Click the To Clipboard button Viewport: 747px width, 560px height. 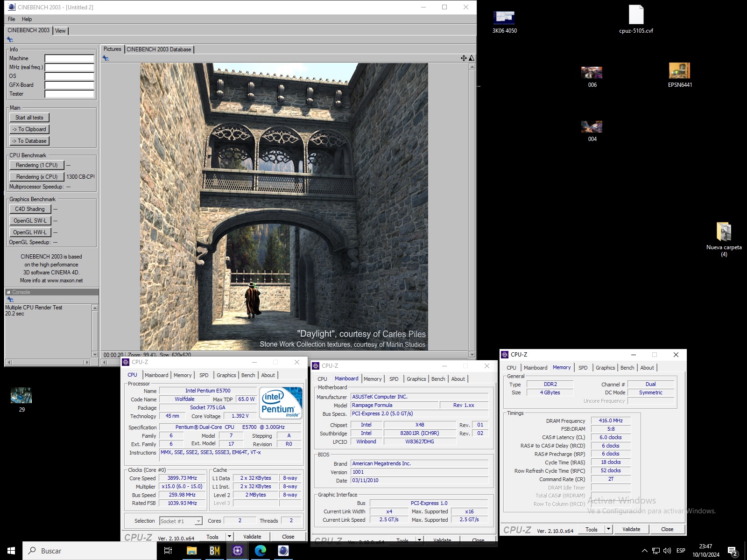pyautogui.click(x=29, y=129)
